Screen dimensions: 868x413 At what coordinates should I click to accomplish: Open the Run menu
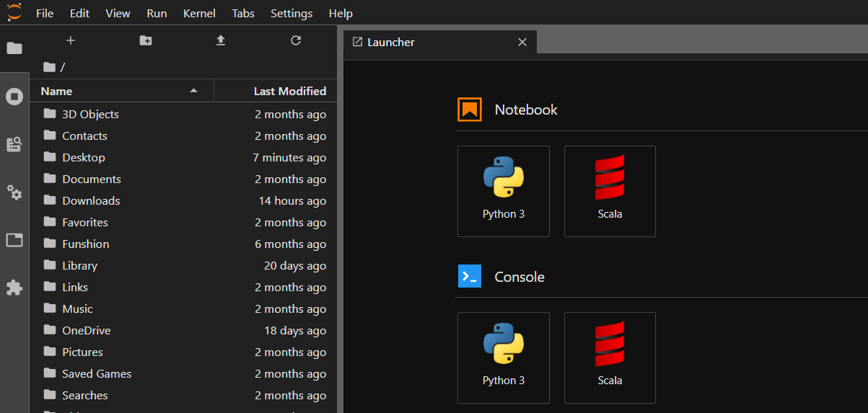click(157, 13)
